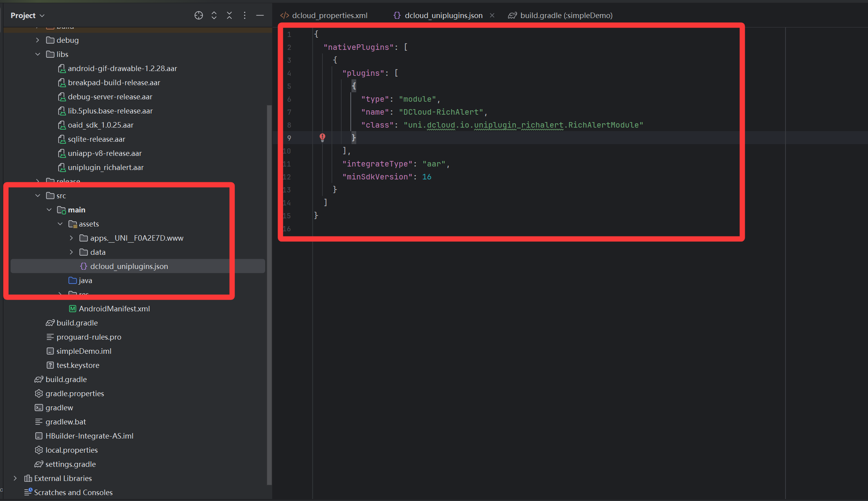Click the archive icon beside uniplugin_richalert.aar
Viewport: 868px width, 501px height.
click(x=62, y=167)
